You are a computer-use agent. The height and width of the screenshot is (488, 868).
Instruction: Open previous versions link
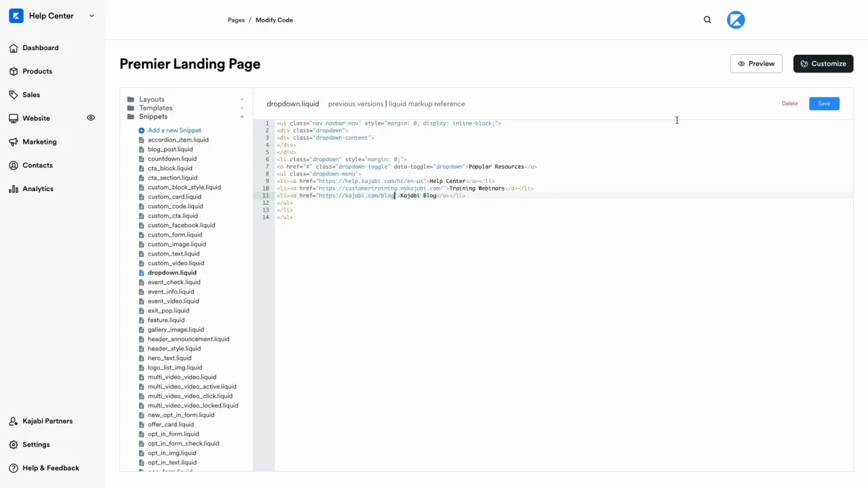tap(355, 104)
